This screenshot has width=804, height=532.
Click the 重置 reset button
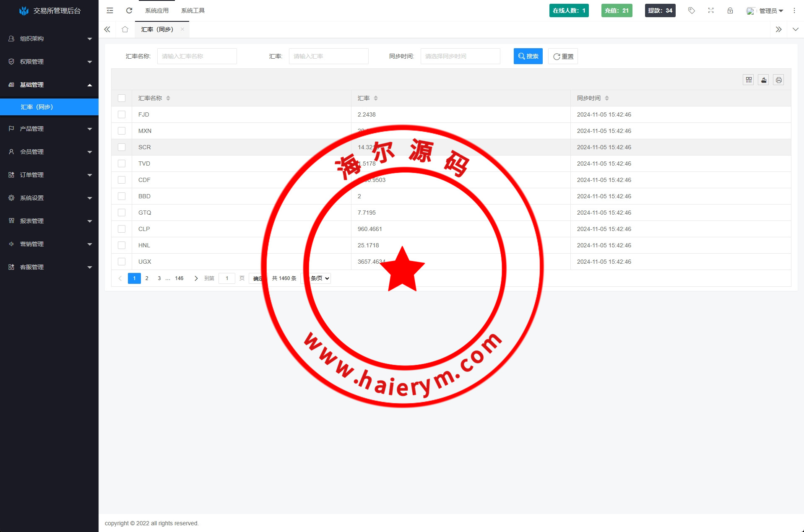click(563, 56)
